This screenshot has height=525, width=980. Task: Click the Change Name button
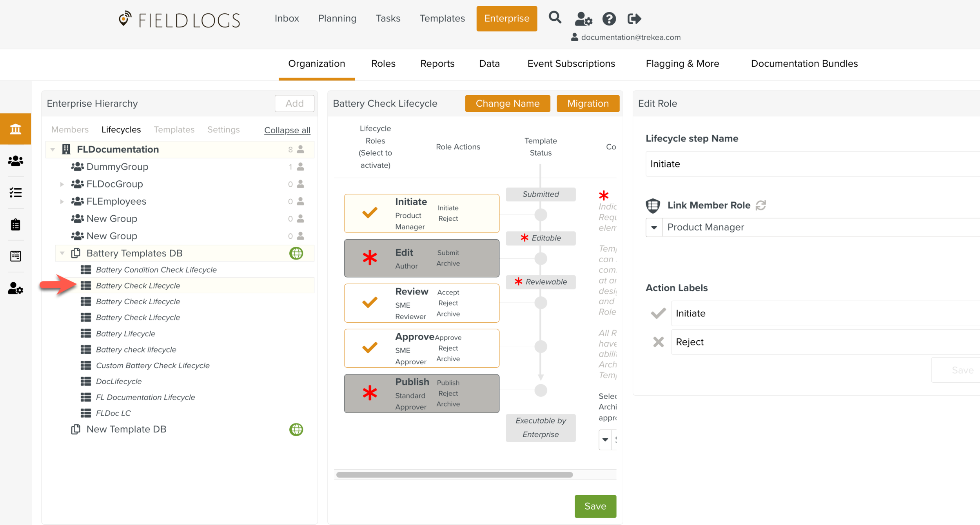click(x=507, y=104)
